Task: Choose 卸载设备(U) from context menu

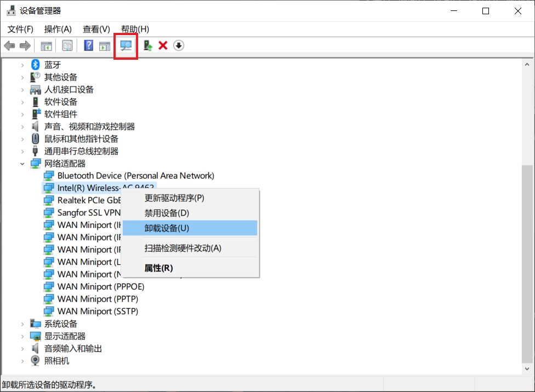Action: pyautogui.click(x=190, y=228)
